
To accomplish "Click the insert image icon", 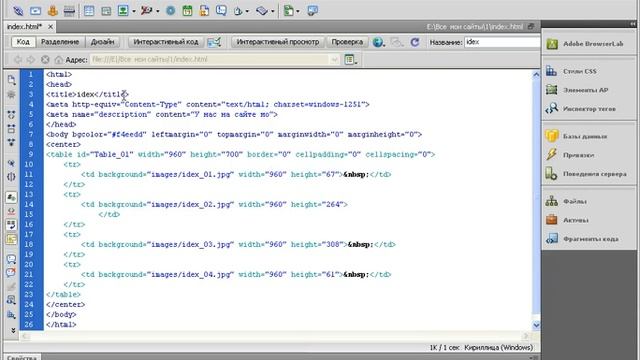I will pos(123,11).
